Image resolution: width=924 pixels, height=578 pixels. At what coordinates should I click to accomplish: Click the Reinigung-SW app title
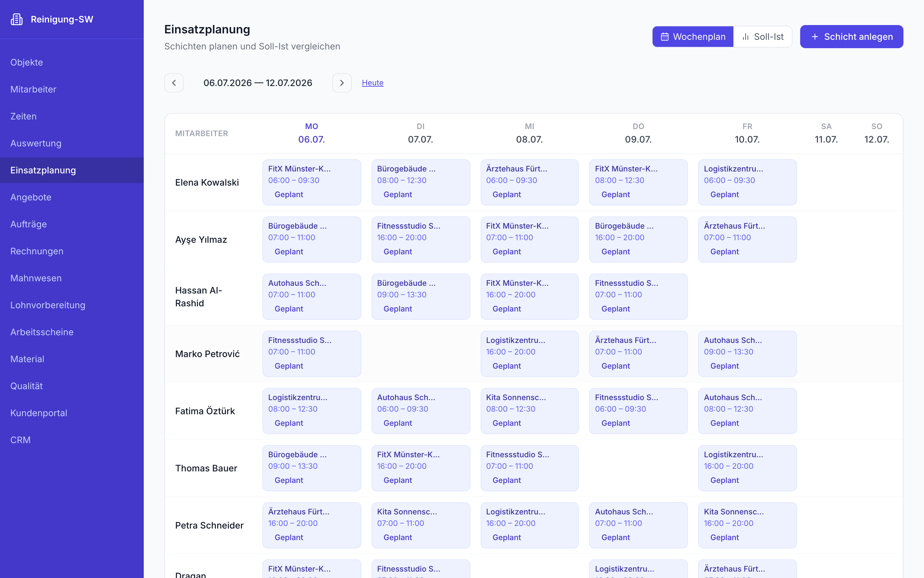(62, 19)
